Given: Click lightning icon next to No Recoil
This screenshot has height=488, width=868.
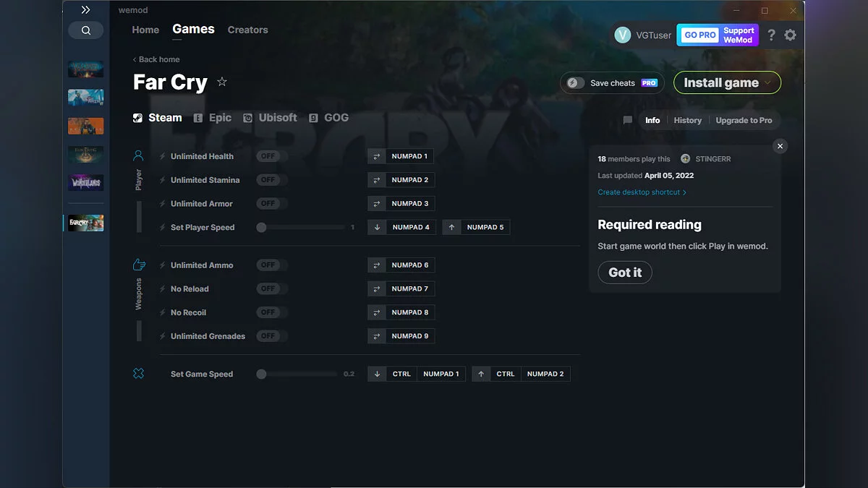Looking at the screenshot, I should click(163, 312).
